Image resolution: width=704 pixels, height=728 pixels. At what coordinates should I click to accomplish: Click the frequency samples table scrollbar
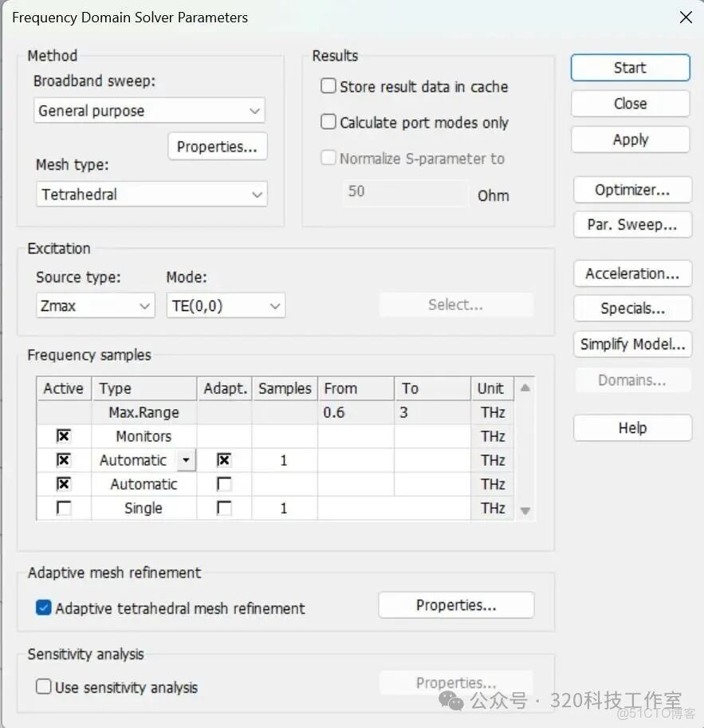(525, 447)
